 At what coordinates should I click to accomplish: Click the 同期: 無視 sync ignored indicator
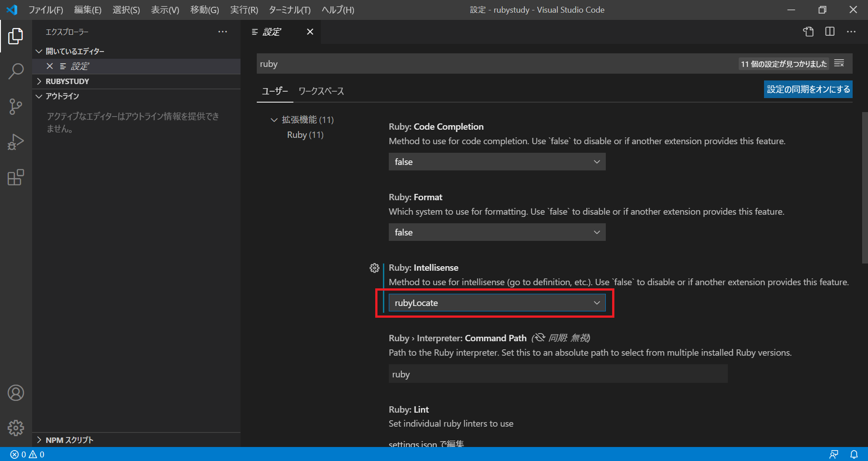(560, 338)
